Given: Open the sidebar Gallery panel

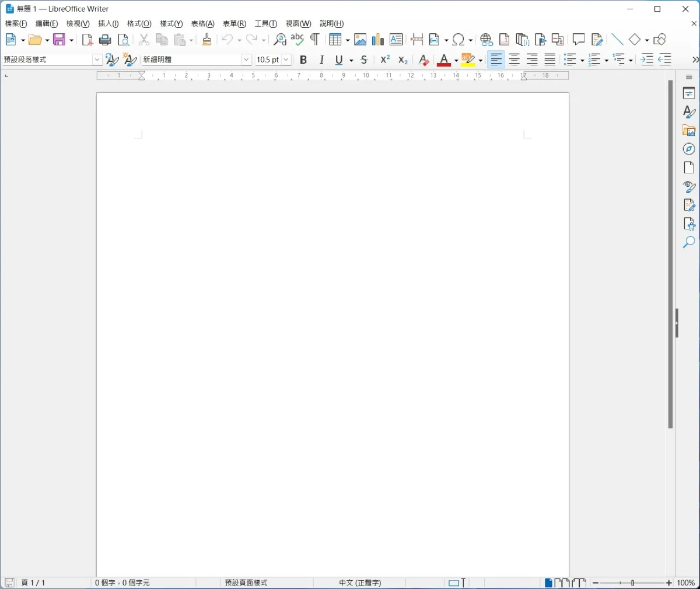Looking at the screenshot, I should (689, 130).
